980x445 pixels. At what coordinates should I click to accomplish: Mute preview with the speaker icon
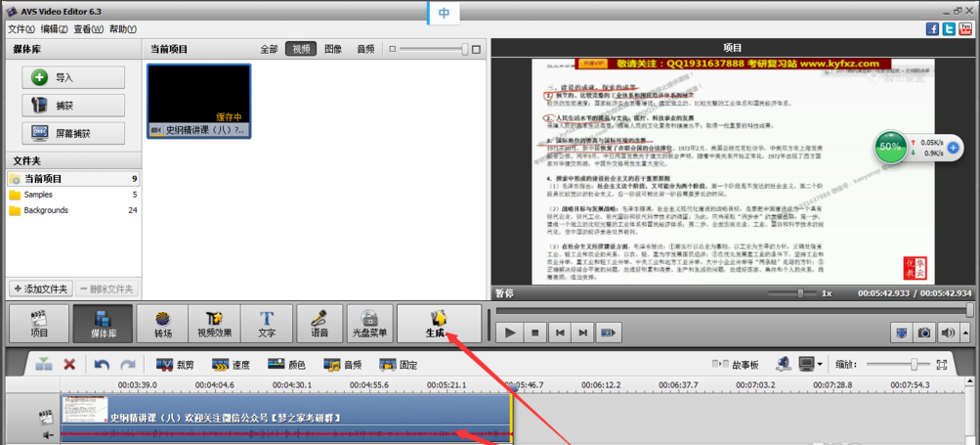point(947,333)
